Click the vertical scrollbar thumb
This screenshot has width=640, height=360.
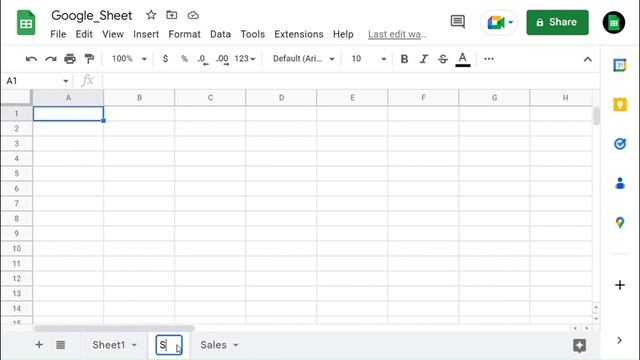[596, 116]
